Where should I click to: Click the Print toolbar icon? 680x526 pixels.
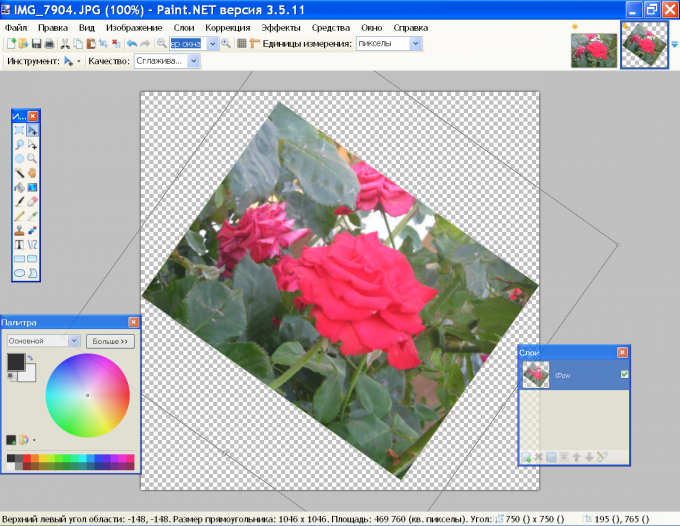pyautogui.click(x=49, y=43)
